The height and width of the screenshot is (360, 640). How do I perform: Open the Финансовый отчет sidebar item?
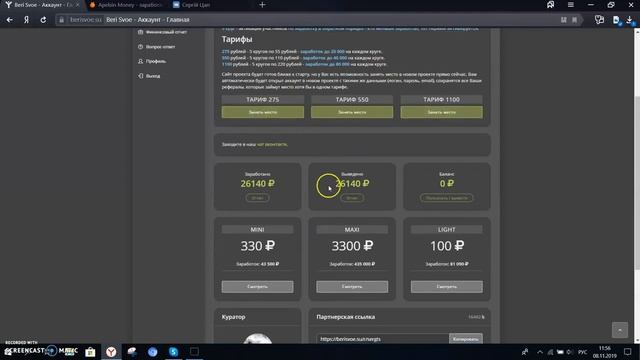click(x=162, y=32)
